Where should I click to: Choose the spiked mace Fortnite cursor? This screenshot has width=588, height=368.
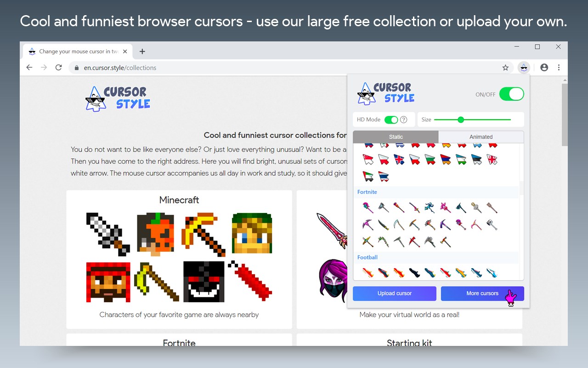click(430, 225)
